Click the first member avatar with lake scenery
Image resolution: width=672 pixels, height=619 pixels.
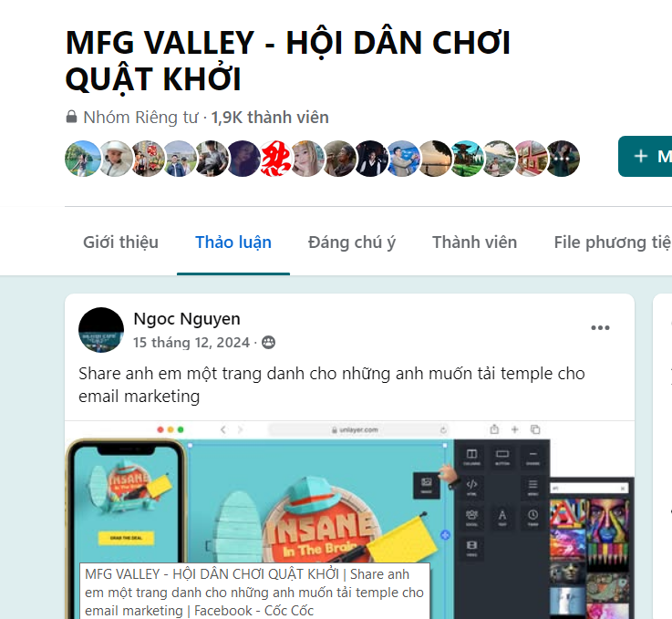tap(83, 159)
